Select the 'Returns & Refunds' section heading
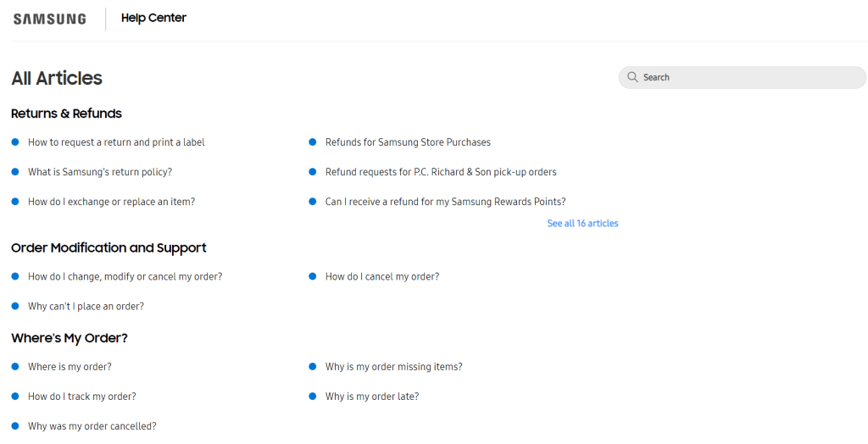Image resolution: width=868 pixels, height=444 pixels. 66,114
